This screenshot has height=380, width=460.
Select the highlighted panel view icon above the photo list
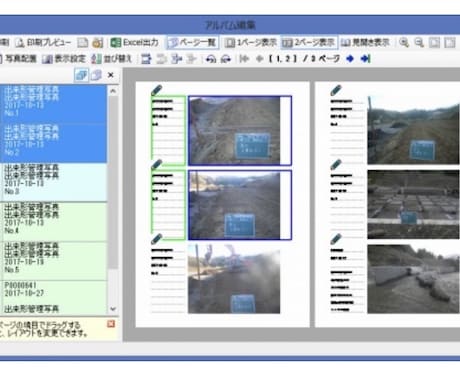click(x=81, y=75)
